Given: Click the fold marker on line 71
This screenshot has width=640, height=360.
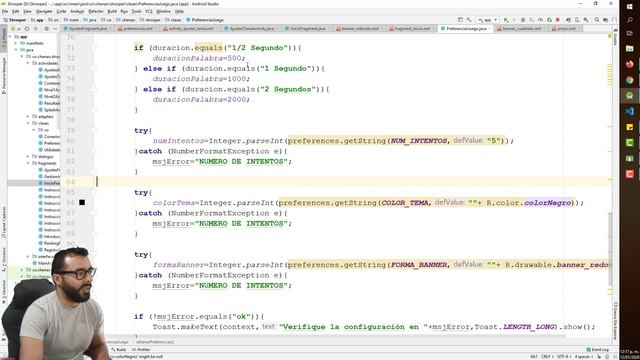Looking at the screenshot, I should tap(93, 48).
